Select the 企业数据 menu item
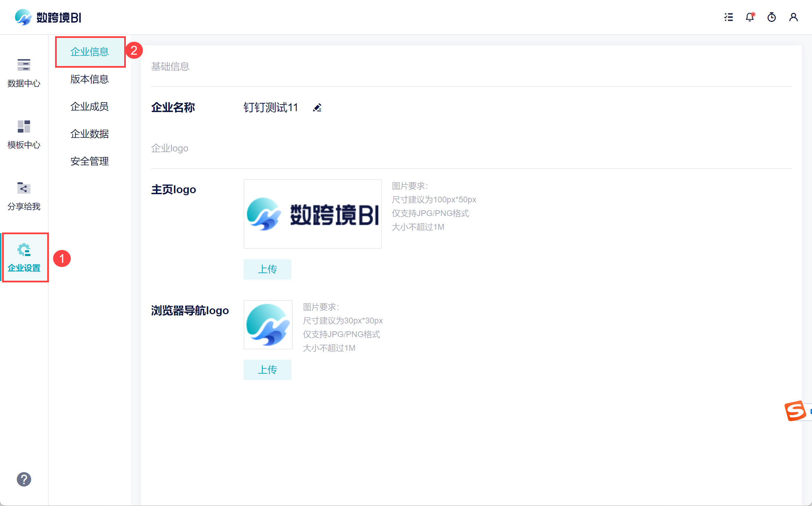 point(90,134)
